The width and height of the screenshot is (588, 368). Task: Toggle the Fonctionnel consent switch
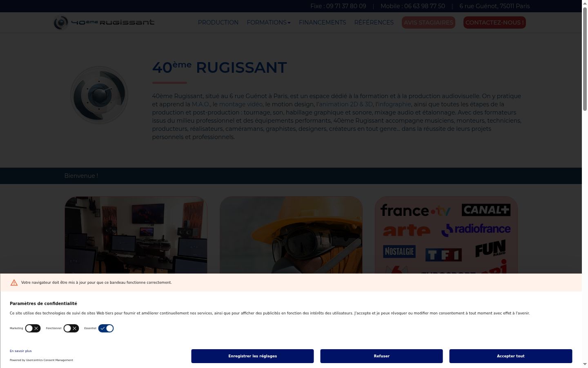pos(71,328)
